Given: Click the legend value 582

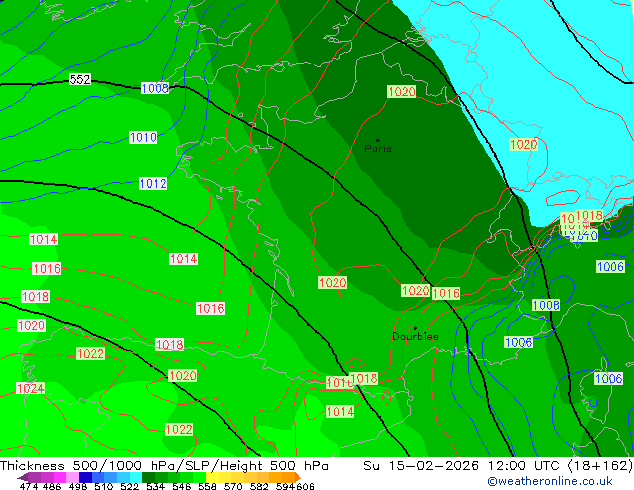Looking at the screenshot, I should pyautogui.click(x=259, y=486).
